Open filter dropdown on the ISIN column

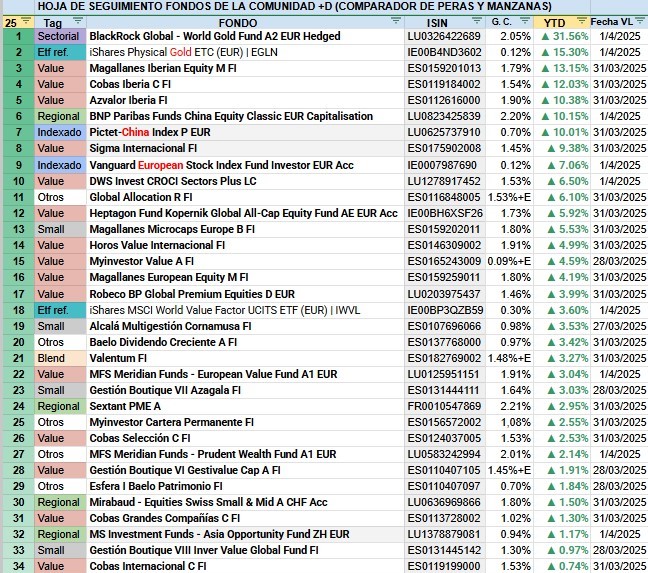(x=477, y=21)
